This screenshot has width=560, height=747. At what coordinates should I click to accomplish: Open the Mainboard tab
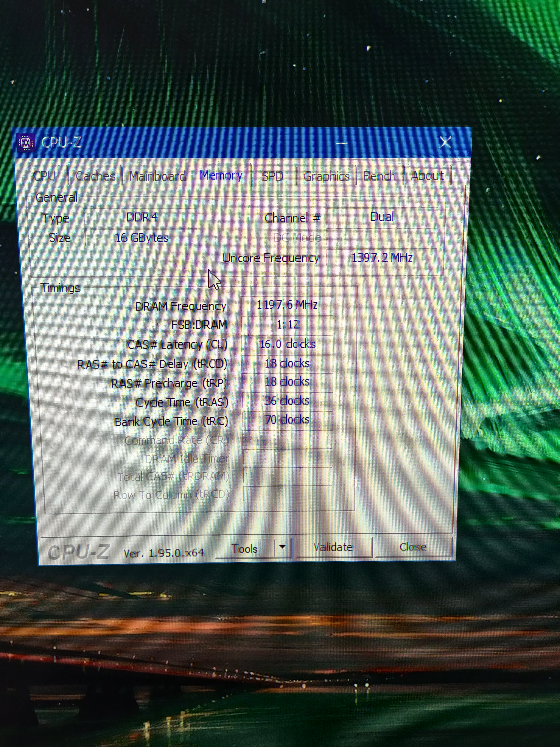157,176
